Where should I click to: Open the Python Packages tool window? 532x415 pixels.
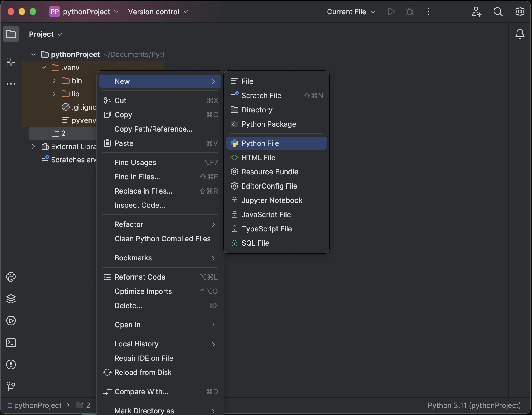[11, 299]
